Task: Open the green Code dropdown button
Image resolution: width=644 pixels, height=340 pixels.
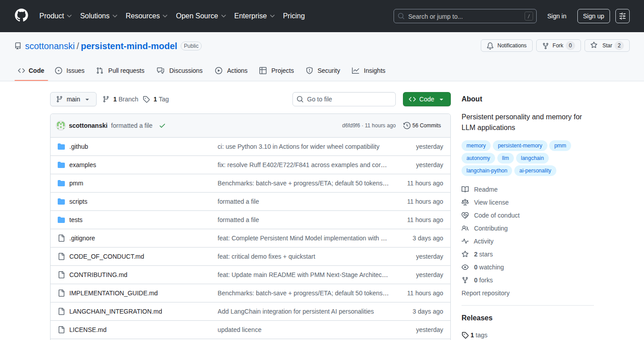Action: (427, 99)
